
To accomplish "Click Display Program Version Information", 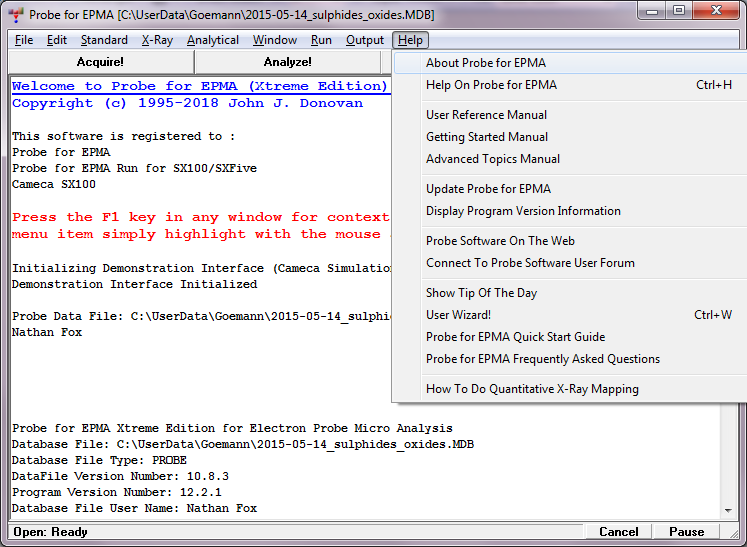I will [x=523, y=211].
